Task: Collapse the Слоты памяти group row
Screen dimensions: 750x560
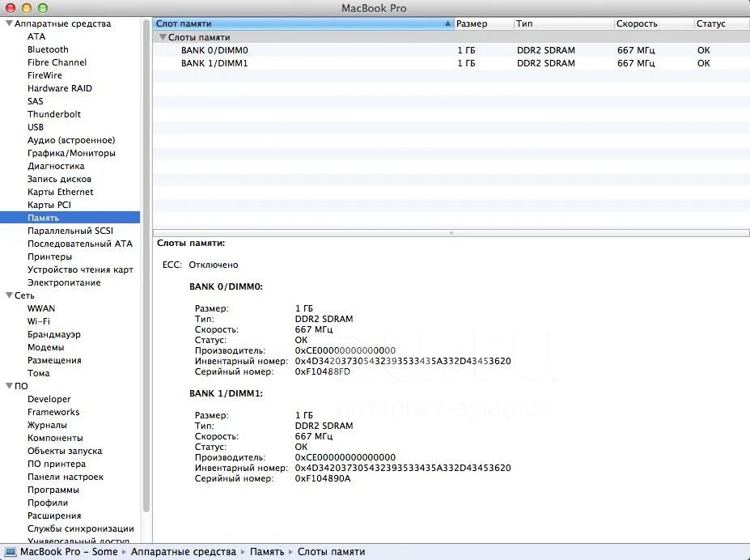Action: pyautogui.click(x=163, y=37)
